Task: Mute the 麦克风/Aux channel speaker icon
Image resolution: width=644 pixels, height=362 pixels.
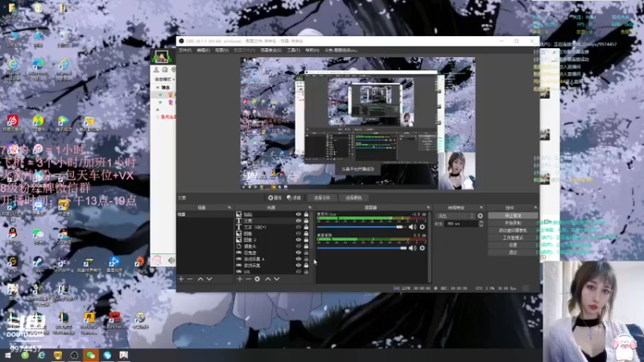Action: (412, 227)
